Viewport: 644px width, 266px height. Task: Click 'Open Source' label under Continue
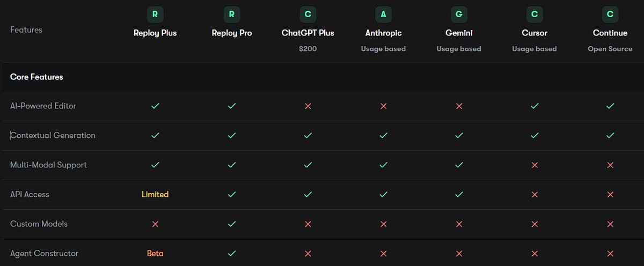(610, 49)
